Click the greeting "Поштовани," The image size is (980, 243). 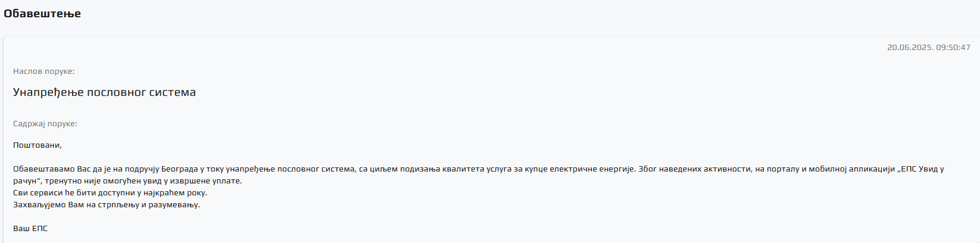click(x=38, y=145)
